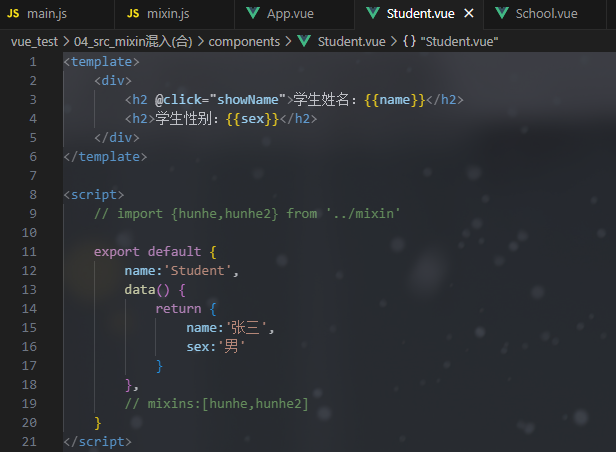Click 'export default' on line 11
The image size is (616, 452).
(x=147, y=252)
